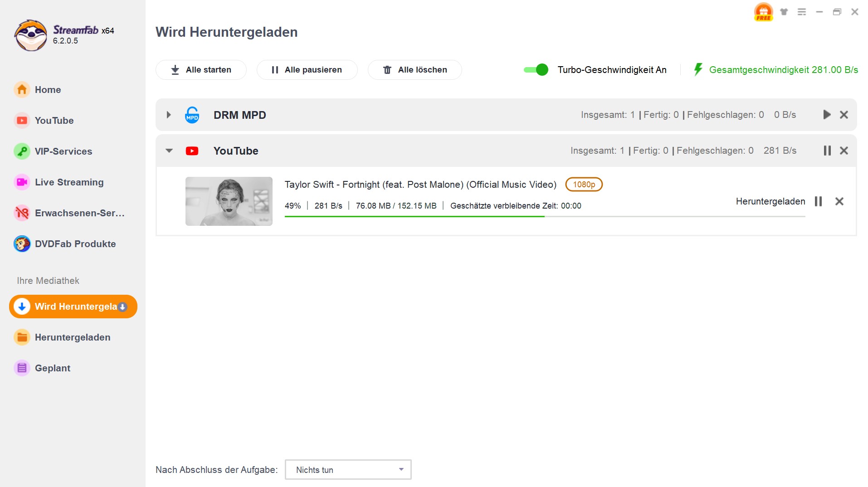Click the StreamFab sloth logo
Viewport: 868px width, 487px height.
[30, 35]
